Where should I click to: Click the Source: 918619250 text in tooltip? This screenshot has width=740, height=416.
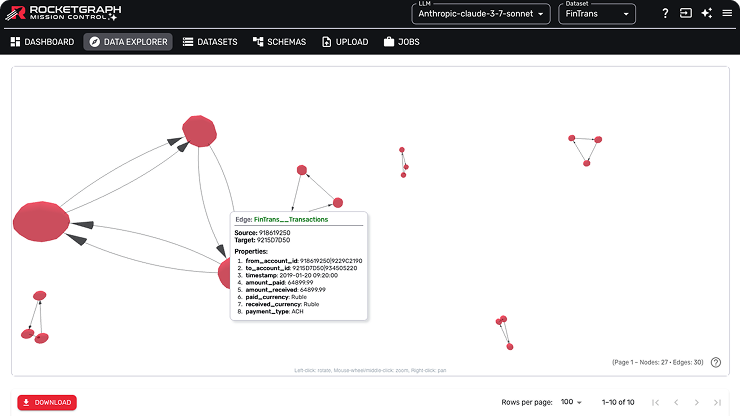262,233
